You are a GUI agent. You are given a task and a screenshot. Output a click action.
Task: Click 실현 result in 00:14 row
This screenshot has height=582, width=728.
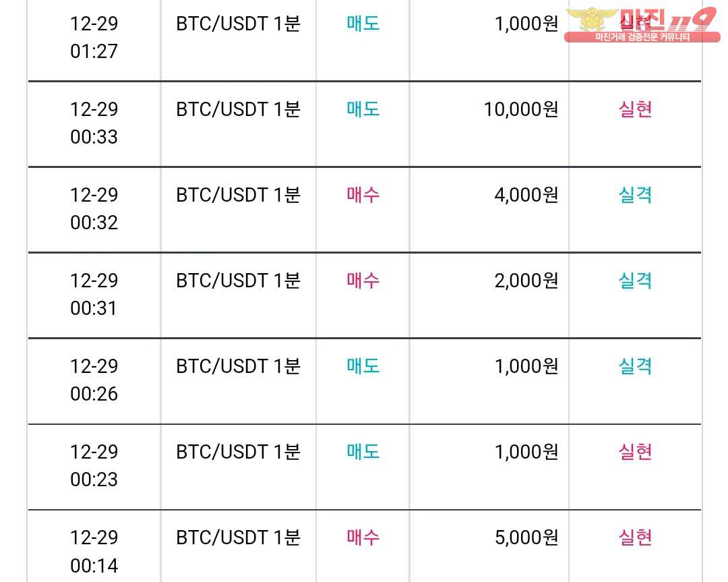[x=635, y=537]
